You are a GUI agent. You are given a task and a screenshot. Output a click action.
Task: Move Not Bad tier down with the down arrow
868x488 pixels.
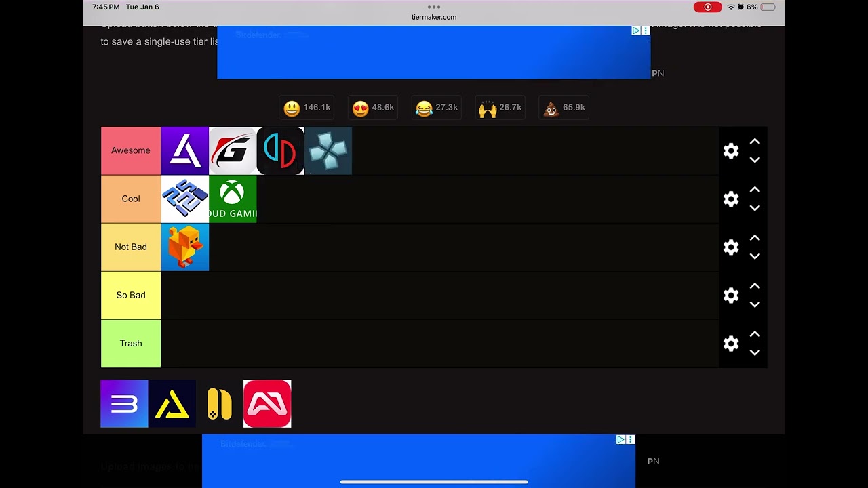[755, 256]
